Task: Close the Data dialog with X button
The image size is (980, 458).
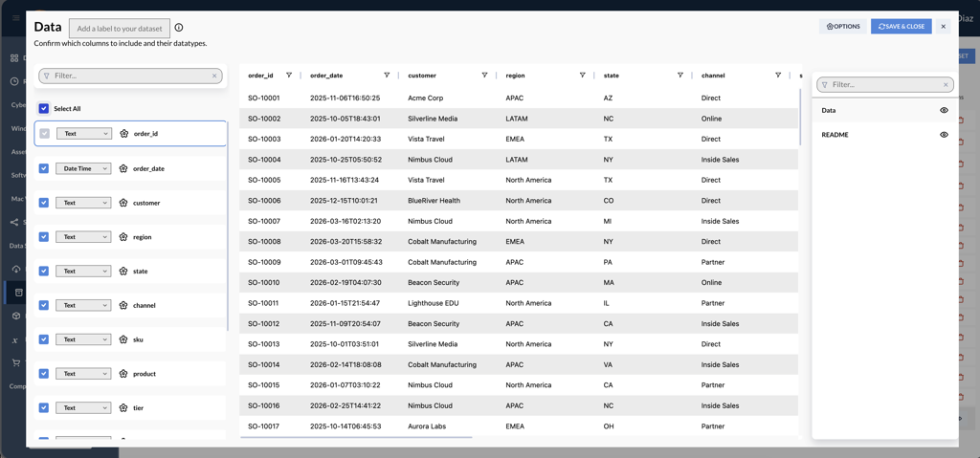Action: 943,26
